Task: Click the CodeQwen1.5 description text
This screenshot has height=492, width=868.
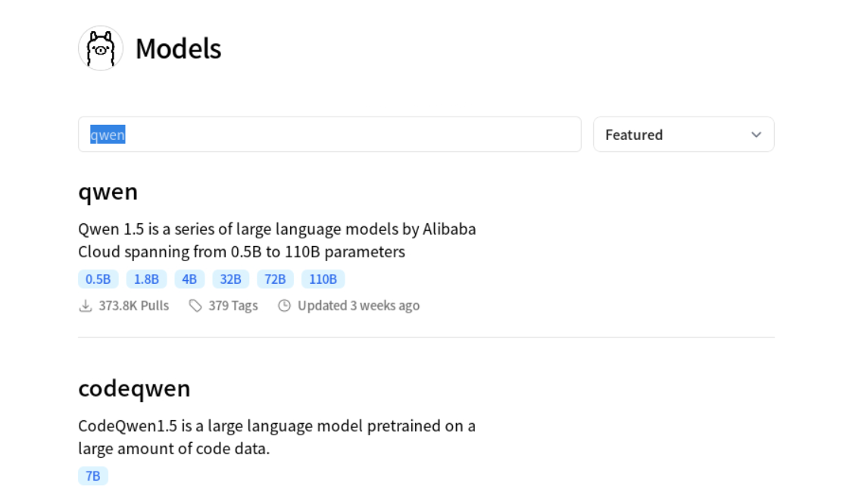Action: (x=276, y=437)
